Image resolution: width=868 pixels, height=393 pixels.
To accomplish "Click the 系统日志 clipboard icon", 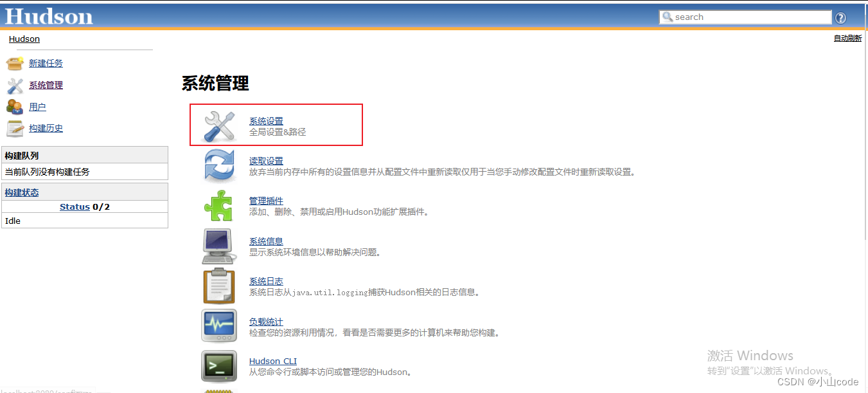I will point(219,286).
